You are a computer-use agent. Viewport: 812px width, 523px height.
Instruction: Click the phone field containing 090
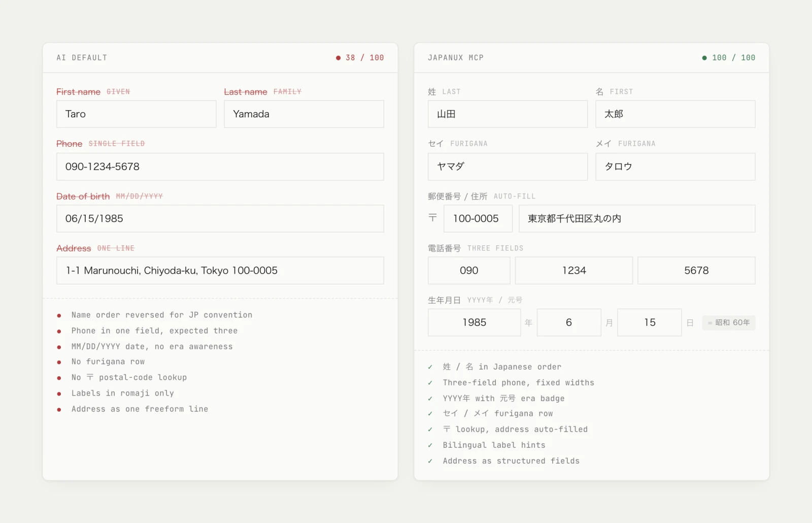pyautogui.click(x=469, y=271)
